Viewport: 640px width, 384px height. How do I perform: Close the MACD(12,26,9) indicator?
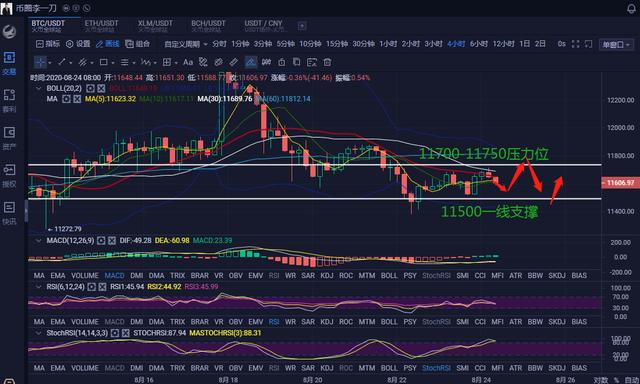112,241
